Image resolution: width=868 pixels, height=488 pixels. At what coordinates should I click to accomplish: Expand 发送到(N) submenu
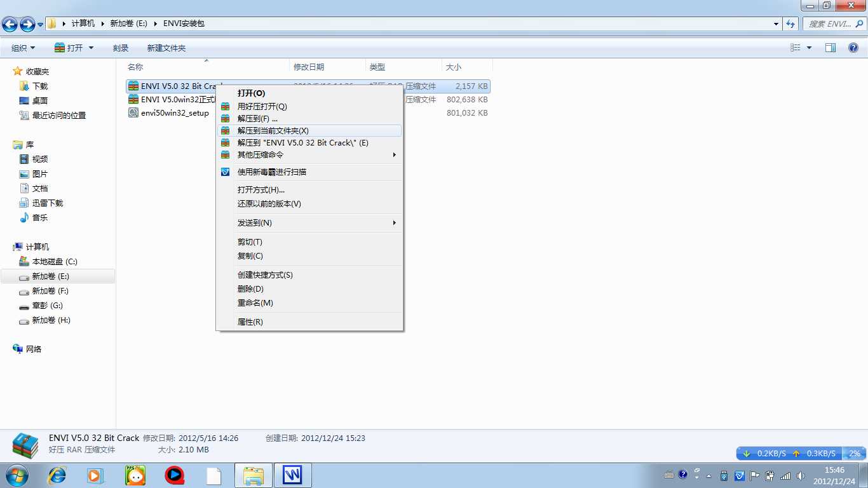pos(309,222)
